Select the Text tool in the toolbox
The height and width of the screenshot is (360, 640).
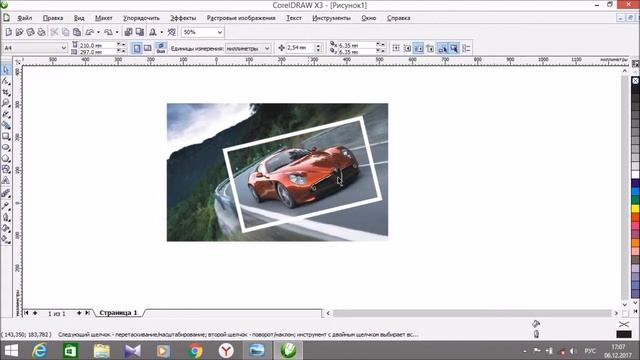coord(6,180)
